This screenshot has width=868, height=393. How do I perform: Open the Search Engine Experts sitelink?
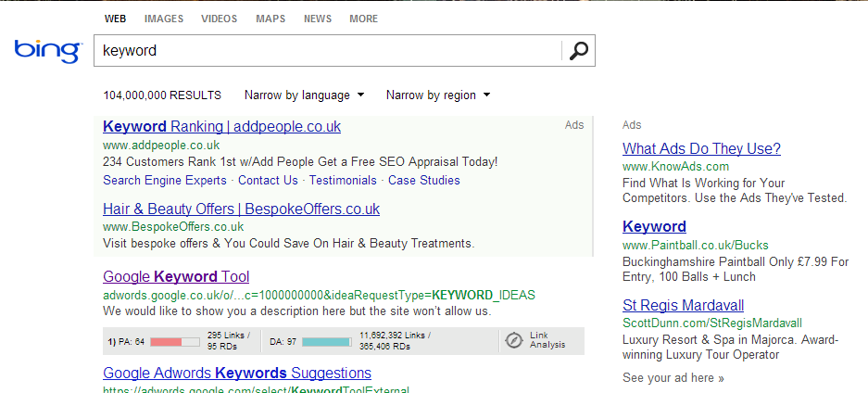coord(165,181)
